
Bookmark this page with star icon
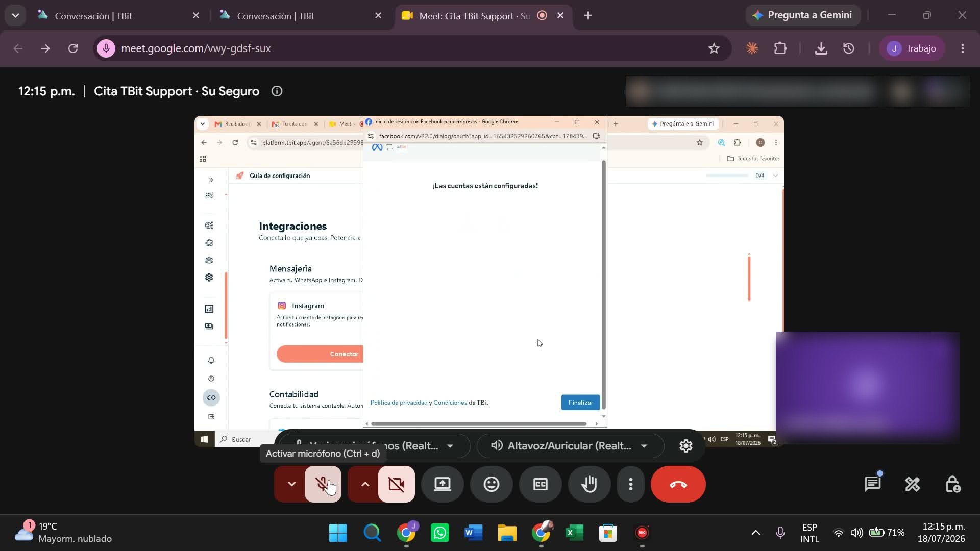[714, 48]
